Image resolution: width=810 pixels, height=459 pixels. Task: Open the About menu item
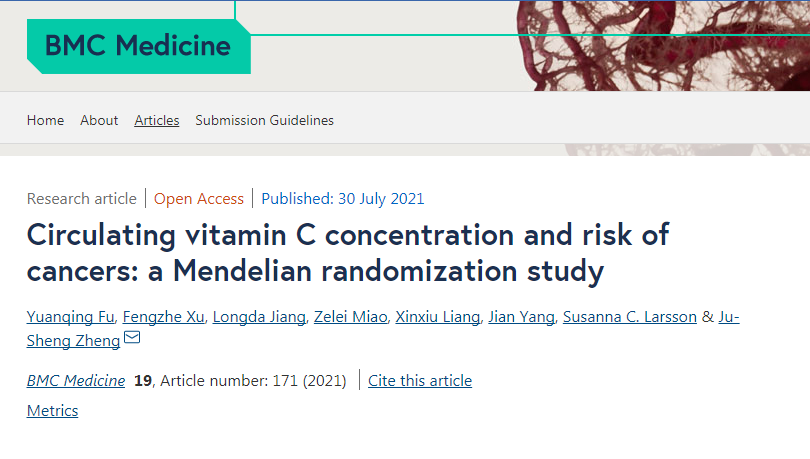click(99, 120)
